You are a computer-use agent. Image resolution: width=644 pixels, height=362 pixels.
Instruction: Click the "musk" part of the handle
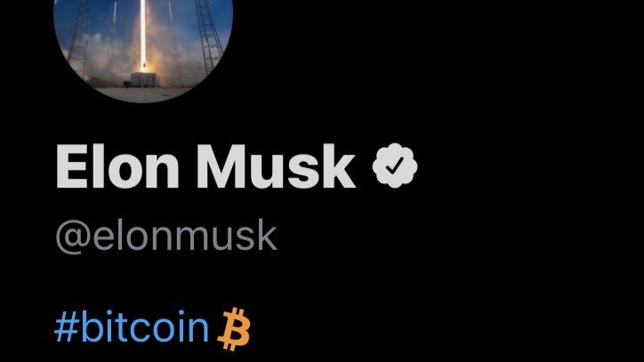[x=229, y=236]
